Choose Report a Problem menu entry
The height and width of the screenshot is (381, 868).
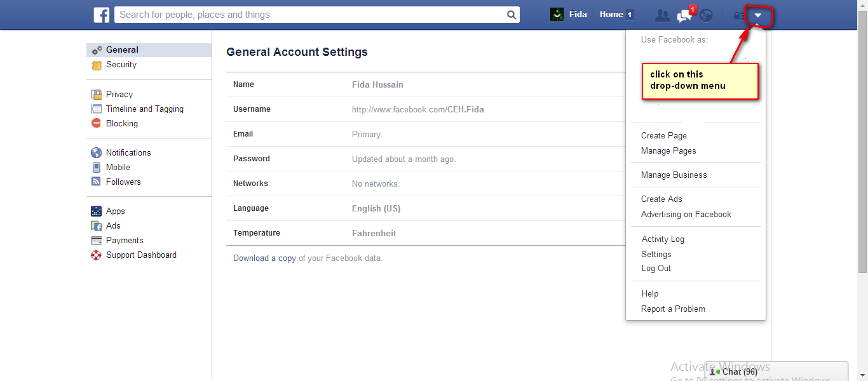[x=674, y=309]
